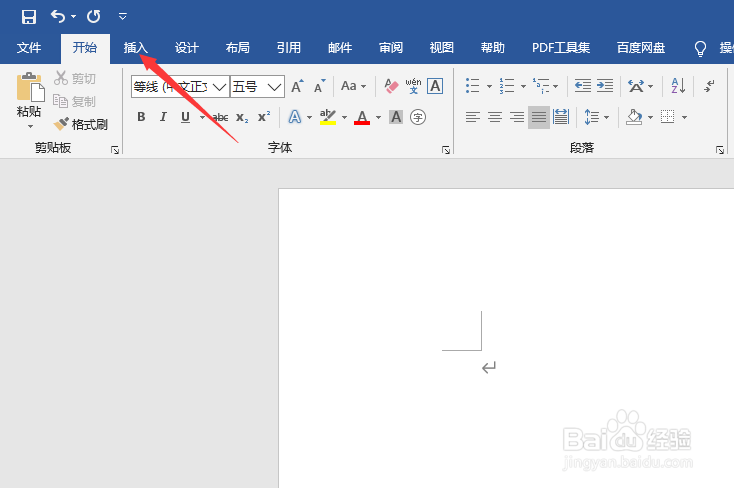Click the 剪切 cut button
This screenshot has height=488, width=734.
coord(75,78)
